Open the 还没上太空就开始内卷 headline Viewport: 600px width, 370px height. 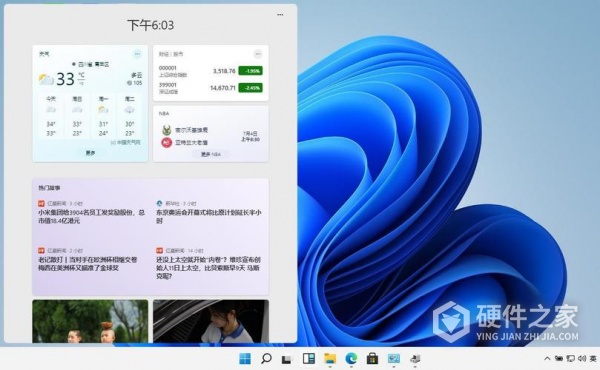tap(209, 267)
